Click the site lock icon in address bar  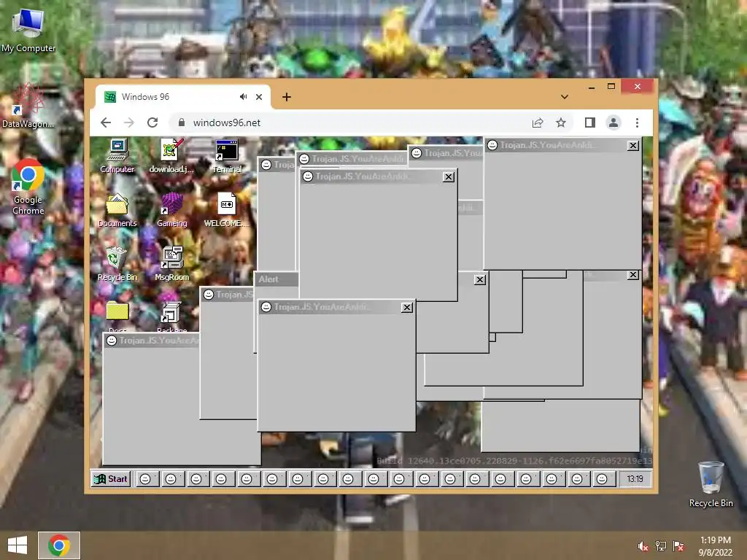pos(182,122)
